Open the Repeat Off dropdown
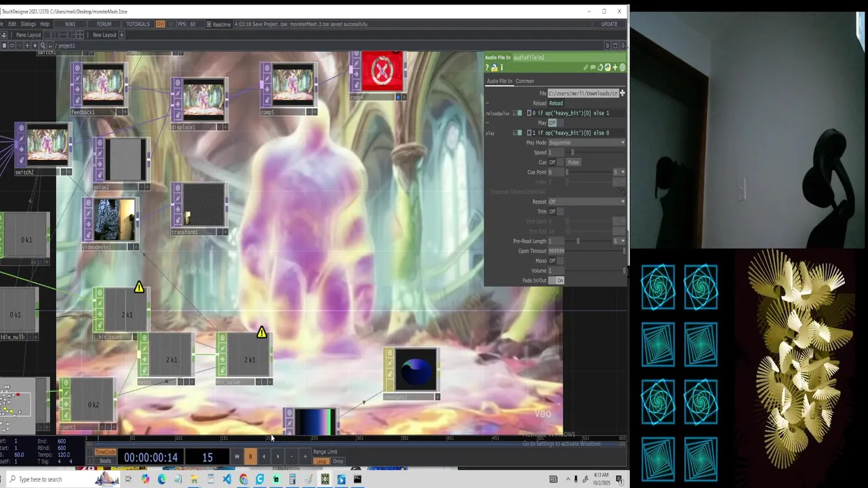Image resolution: width=868 pixels, height=488 pixels. (587, 202)
